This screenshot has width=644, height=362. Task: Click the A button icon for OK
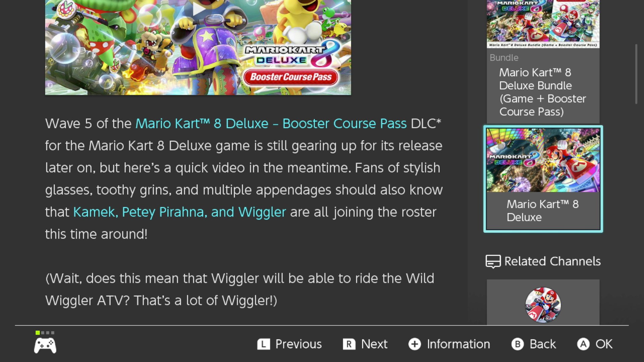click(x=583, y=344)
